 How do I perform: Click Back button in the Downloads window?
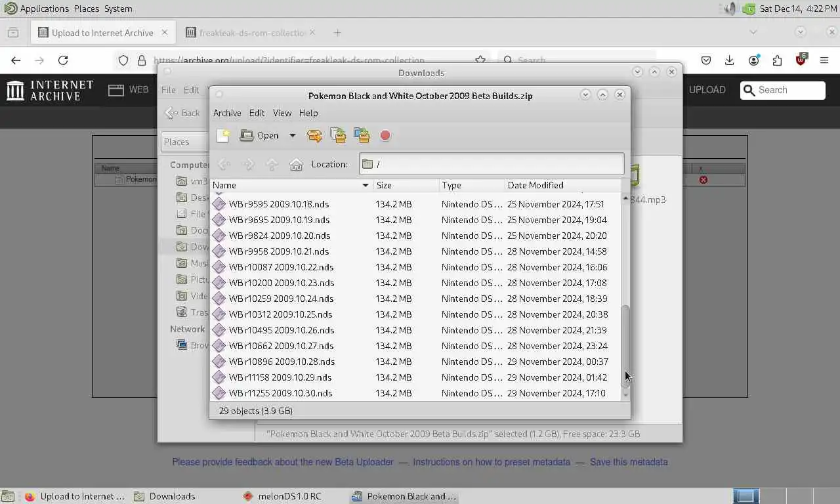point(183,113)
